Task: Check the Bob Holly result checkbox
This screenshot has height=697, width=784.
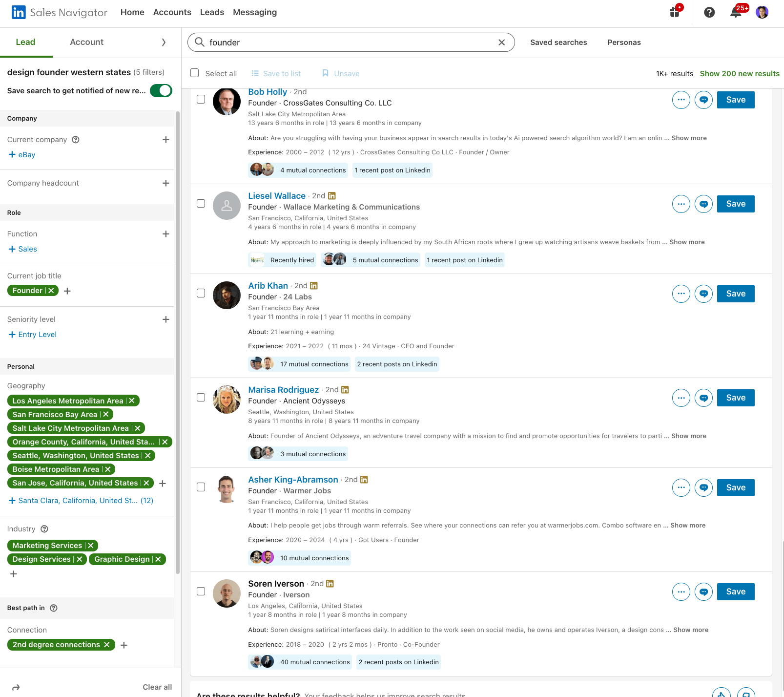Action: point(201,99)
